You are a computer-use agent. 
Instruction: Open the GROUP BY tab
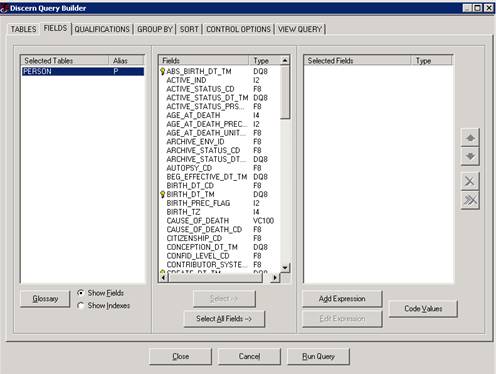coord(155,29)
